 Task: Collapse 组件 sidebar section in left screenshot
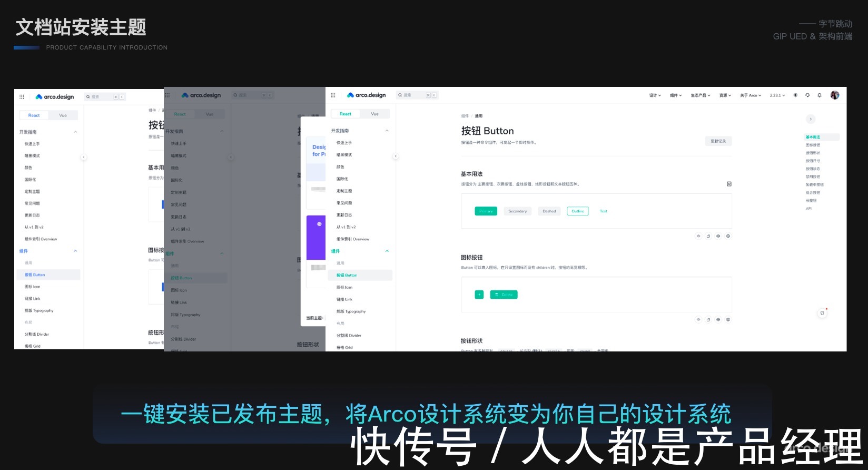[75, 251]
